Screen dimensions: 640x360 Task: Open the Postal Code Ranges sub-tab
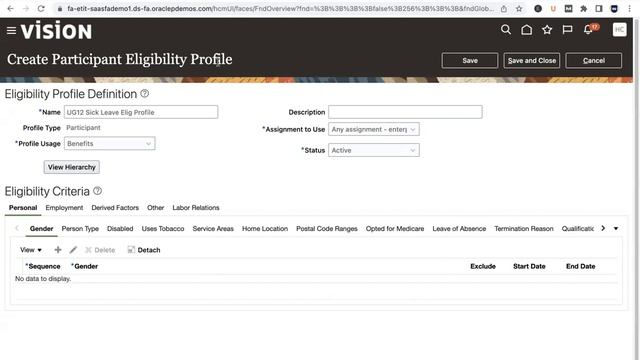(x=327, y=229)
